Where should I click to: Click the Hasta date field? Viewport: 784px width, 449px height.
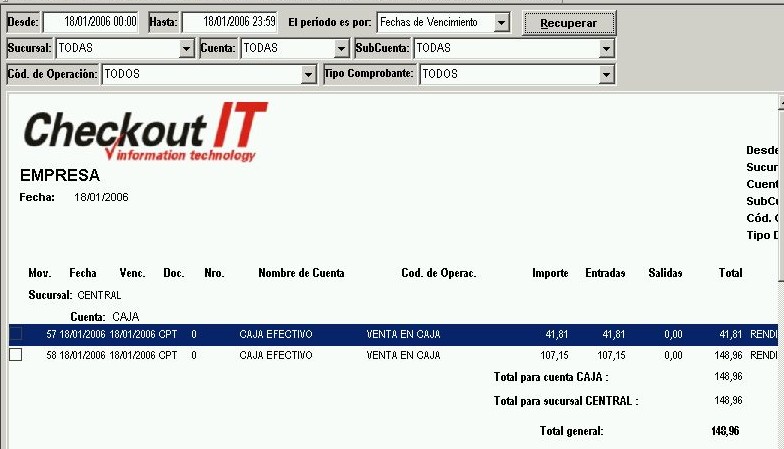click(229, 22)
